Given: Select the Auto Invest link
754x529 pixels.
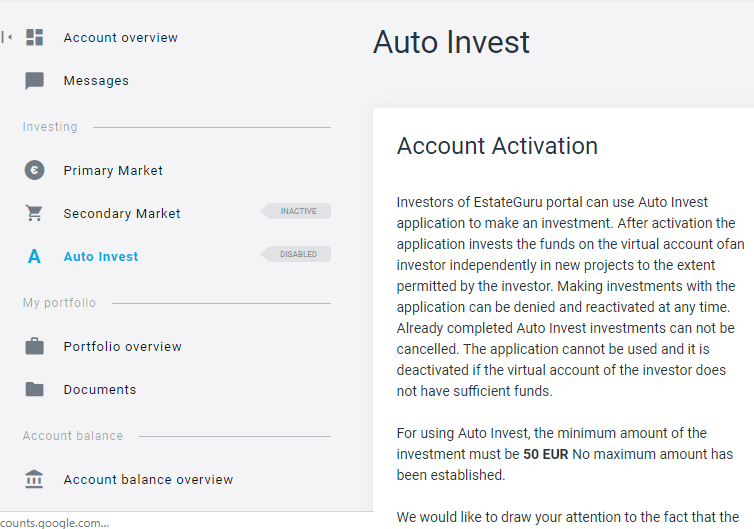Looking at the screenshot, I should [101, 257].
